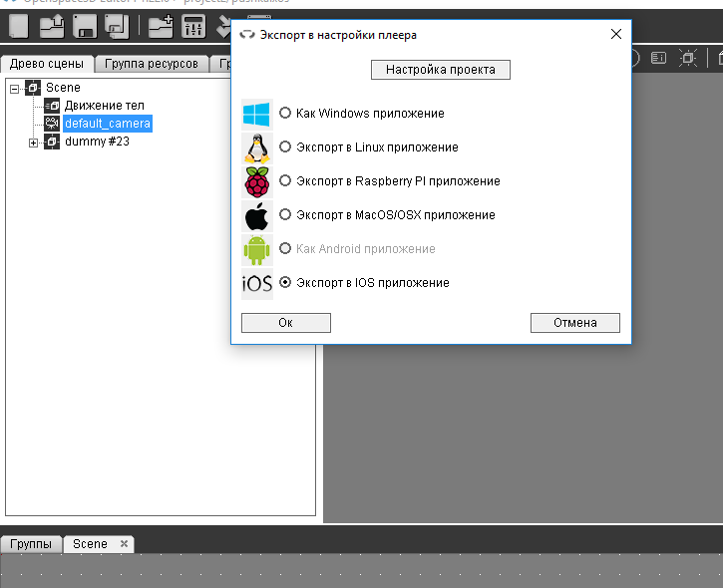This screenshot has width=723, height=588.
Task: Click the Linux penguin icon
Action: point(257,147)
